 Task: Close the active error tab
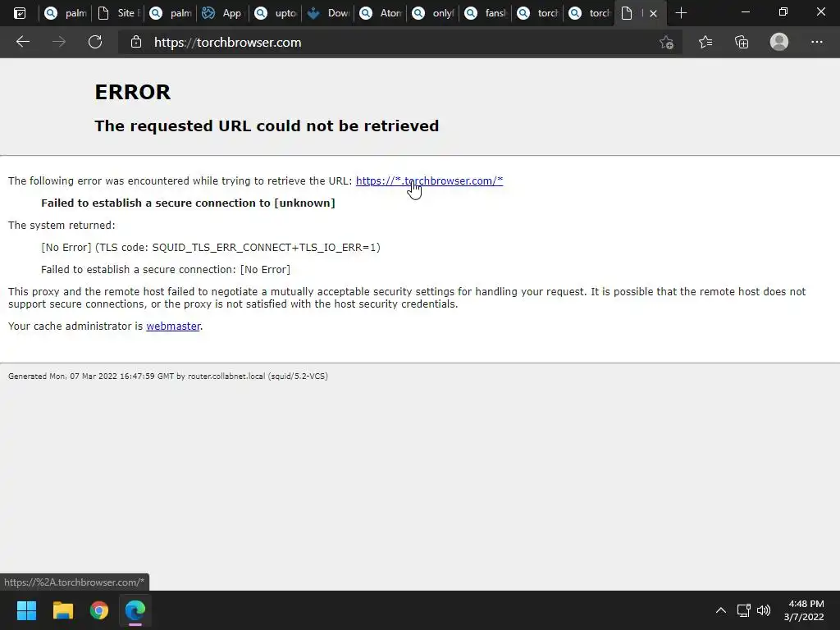(x=653, y=13)
